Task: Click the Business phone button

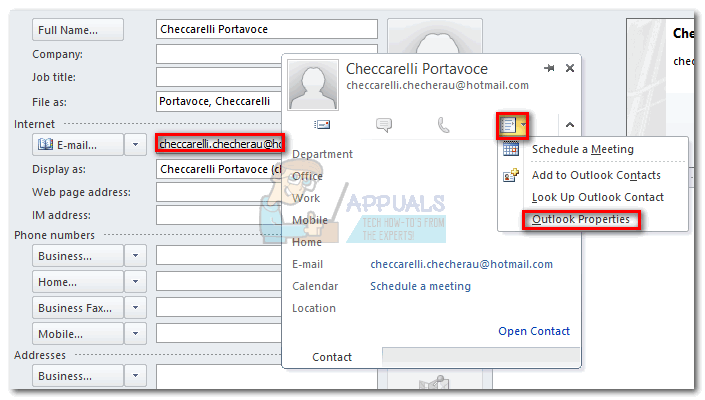Action: point(78,256)
